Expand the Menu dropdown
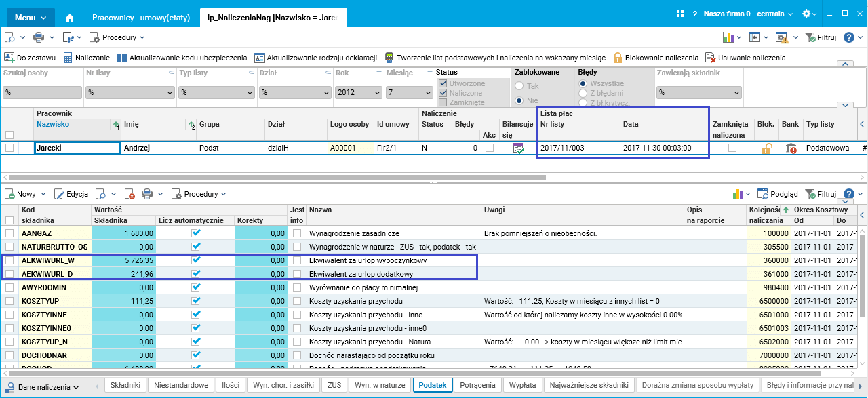Image resolution: width=868 pixels, height=398 pixels. pyautogui.click(x=31, y=16)
